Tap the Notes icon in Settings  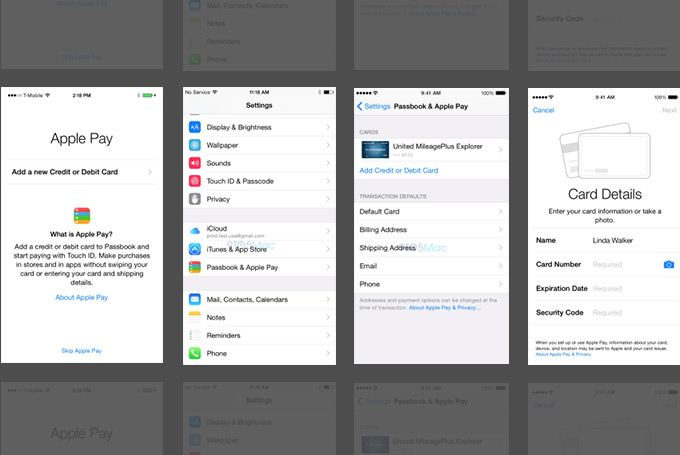click(x=195, y=318)
